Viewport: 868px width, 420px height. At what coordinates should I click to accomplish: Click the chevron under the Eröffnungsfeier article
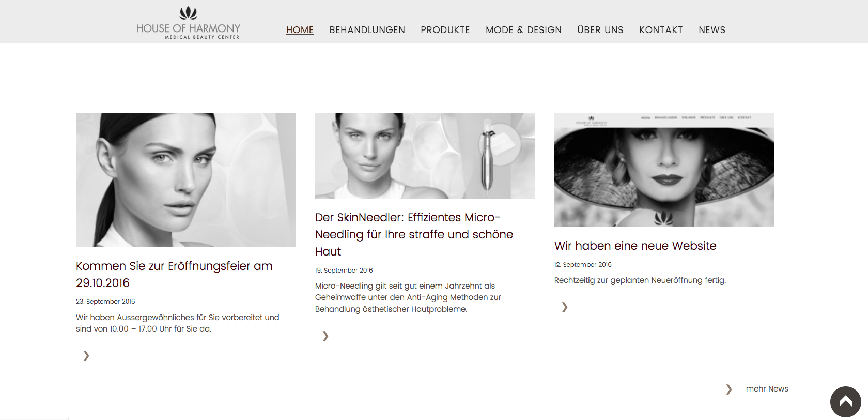point(86,355)
